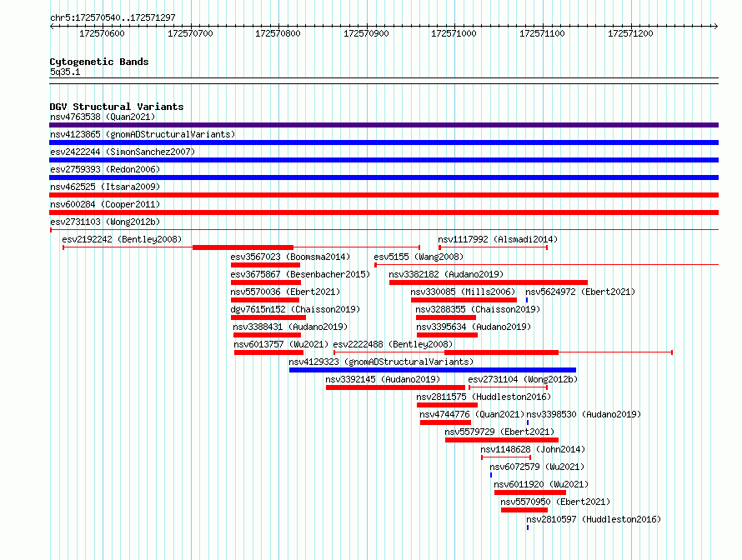Open the nsv3392145 (Audano2019) variant
Image resolution: width=742 pixels, height=560 pixels.
click(x=383, y=379)
